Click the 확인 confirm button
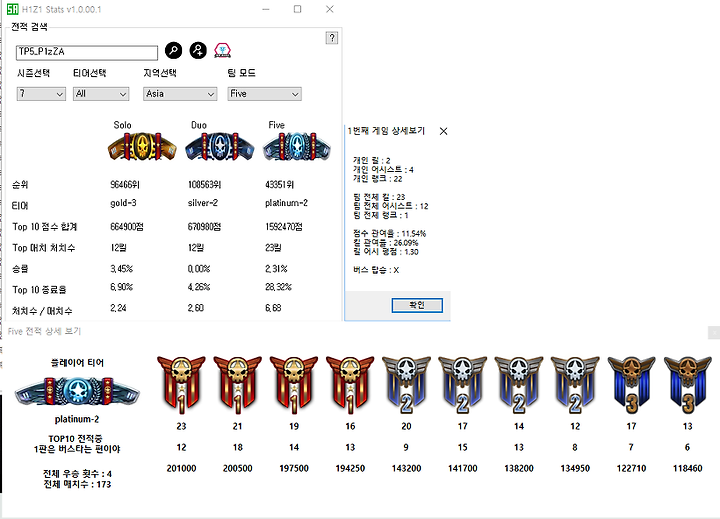Screen dimensions: 720x519 (x=417, y=305)
